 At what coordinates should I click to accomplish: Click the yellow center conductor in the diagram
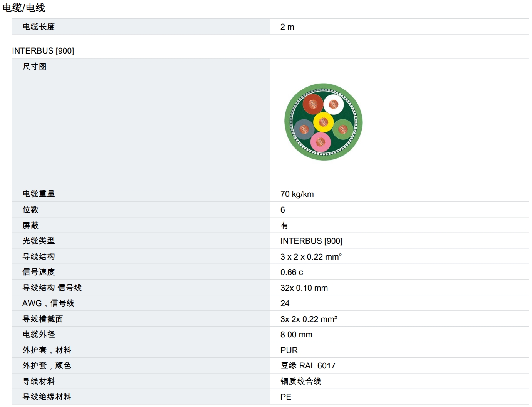pos(323,122)
